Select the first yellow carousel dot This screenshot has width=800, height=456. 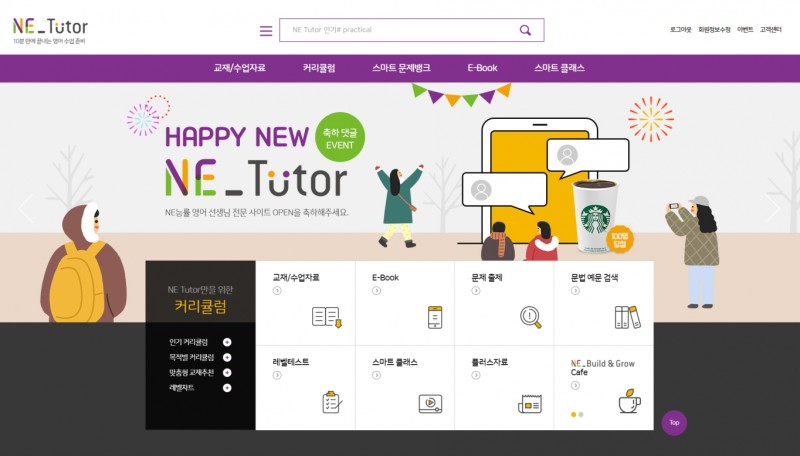(x=573, y=415)
